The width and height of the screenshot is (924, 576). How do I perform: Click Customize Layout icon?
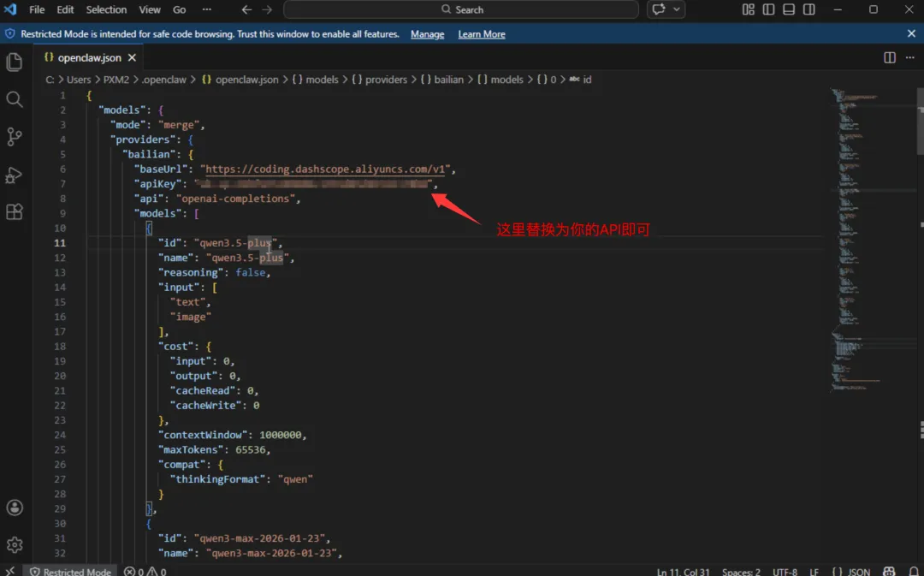749,9
